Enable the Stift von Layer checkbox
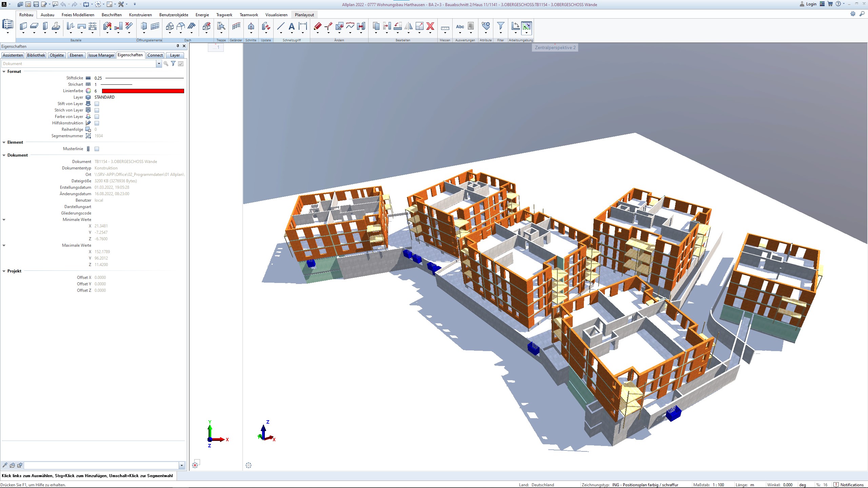The image size is (868, 488). click(x=97, y=104)
